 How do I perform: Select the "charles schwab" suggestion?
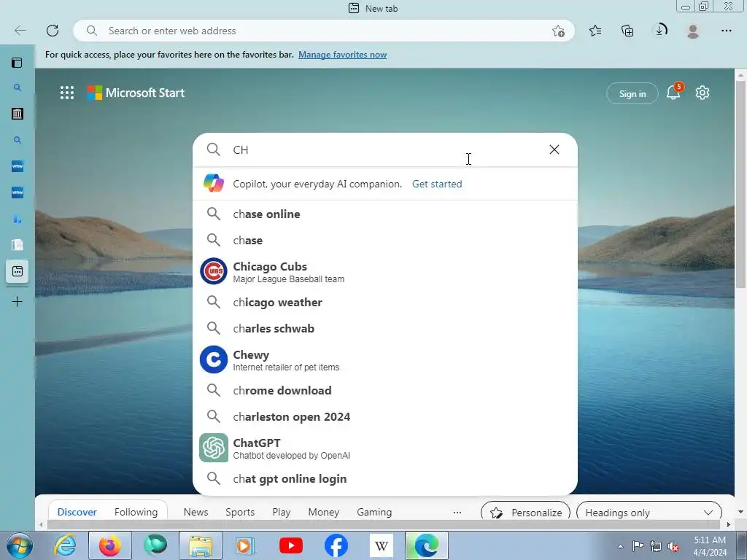(385, 328)
